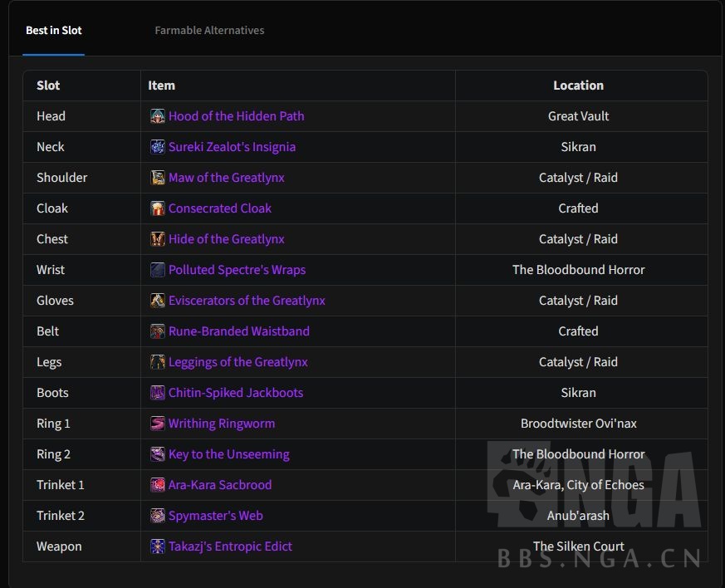Click the Spymaster's Web trinket icon
This screenshot has width=725, height=588.
(x=158, y=516)
